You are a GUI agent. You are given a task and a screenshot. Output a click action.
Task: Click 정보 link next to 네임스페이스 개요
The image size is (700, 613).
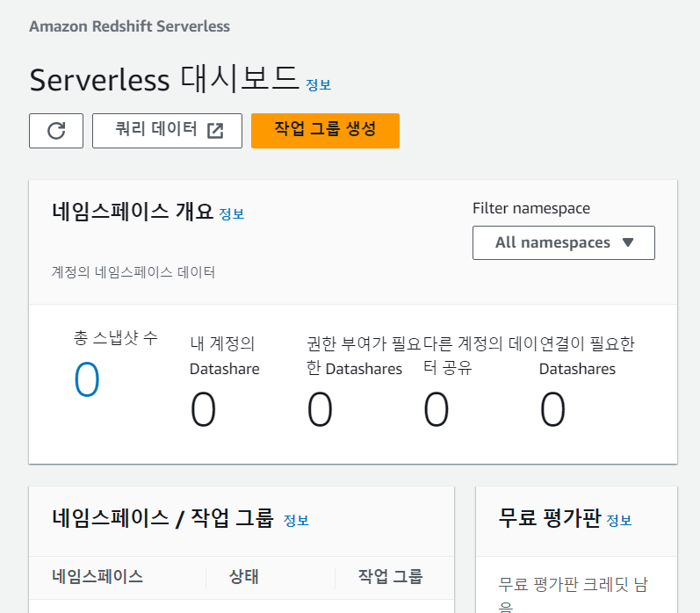tap(232, 214)
